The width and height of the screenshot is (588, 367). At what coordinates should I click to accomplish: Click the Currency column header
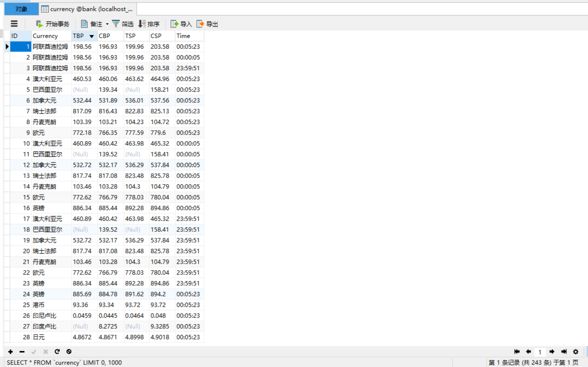point(51,36)
